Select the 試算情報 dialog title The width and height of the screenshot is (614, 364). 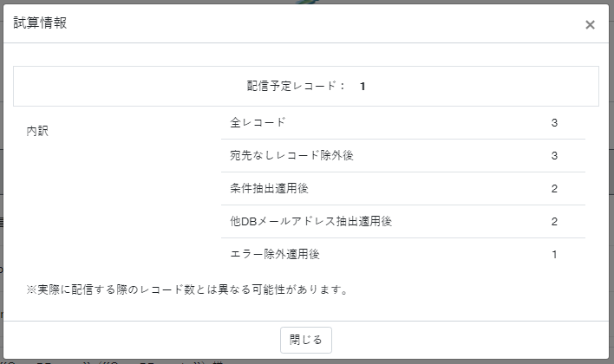(x=40, y=23)
